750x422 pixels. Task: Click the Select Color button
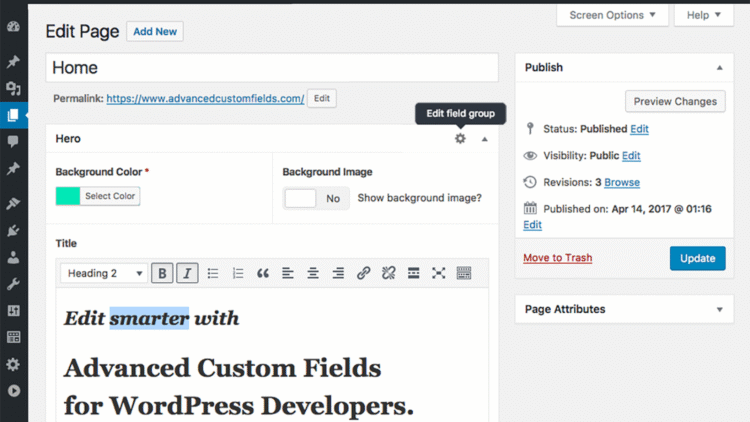110,196
